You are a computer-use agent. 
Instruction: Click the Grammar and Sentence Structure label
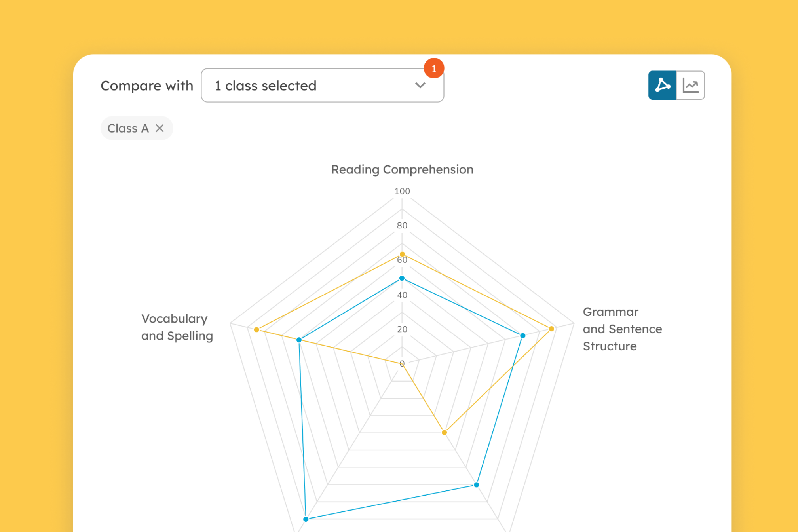coord(622,329)
